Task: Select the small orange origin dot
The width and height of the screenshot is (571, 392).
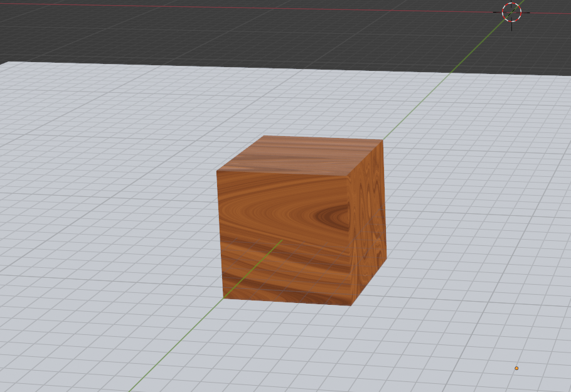Action: pyautogui.click(x=516, y=368)
